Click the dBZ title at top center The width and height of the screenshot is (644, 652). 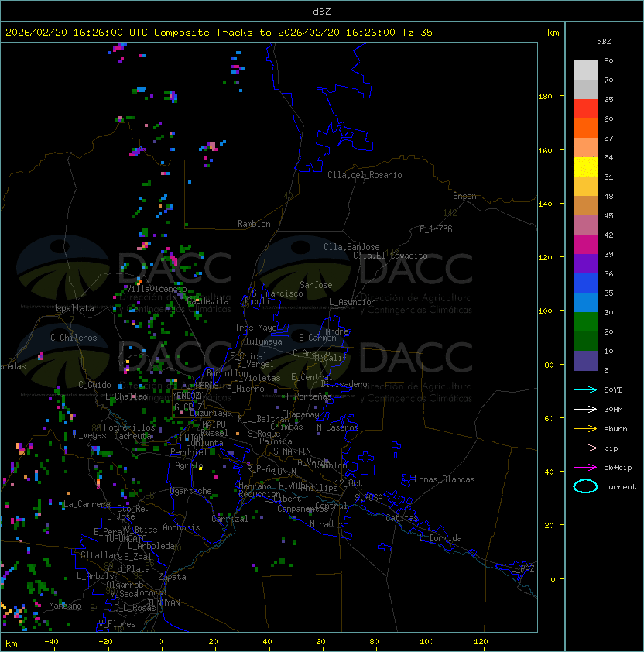322,11
